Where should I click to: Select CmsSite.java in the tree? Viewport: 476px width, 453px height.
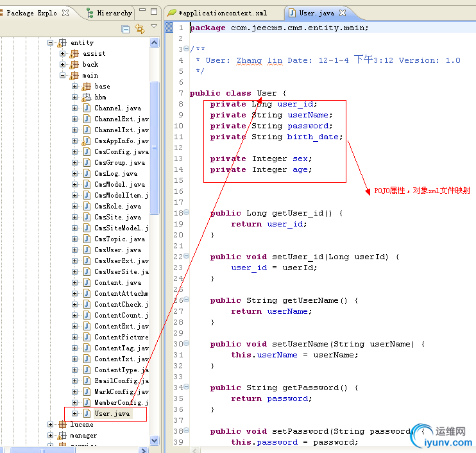pyautogui.click(x=117, y=218)
